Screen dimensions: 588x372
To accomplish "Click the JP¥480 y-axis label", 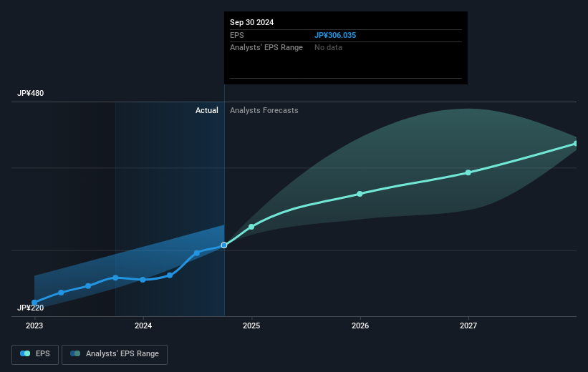I will click(x=30, y=93).
